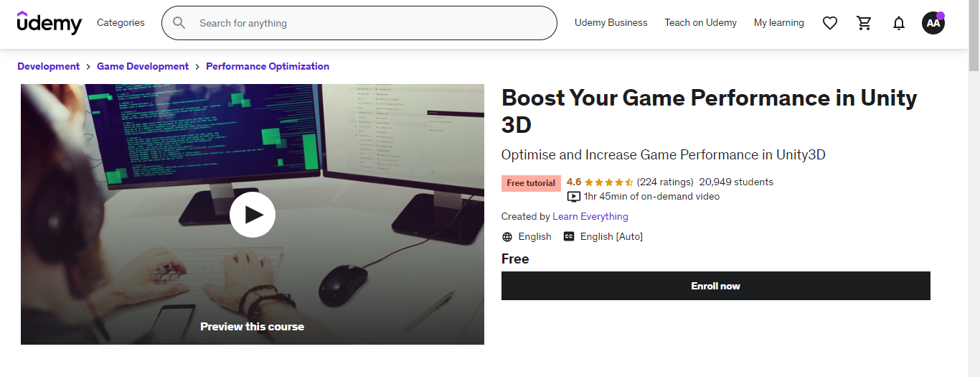The image size is (980, 377).
Task: Open the Categories menu
Action: 121,23
